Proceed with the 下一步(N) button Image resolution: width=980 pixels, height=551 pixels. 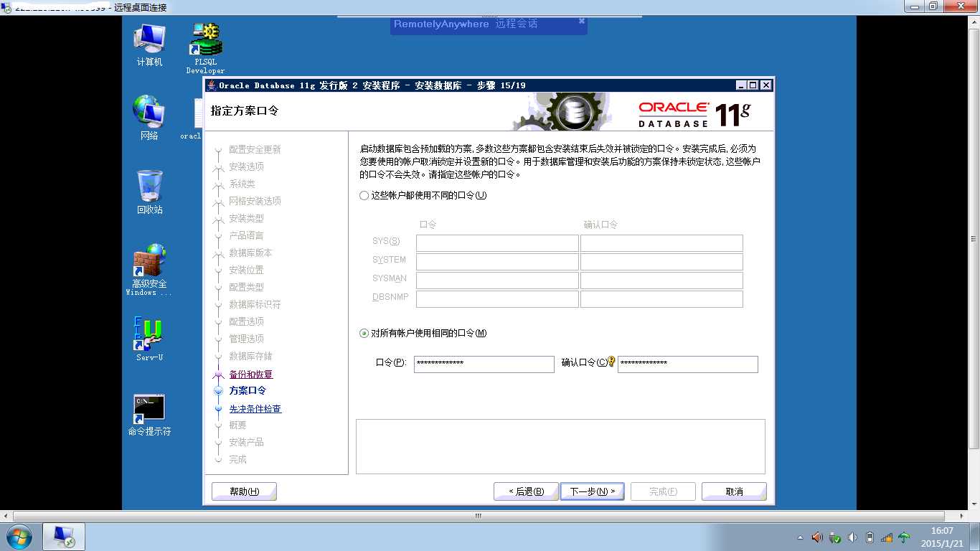tap(592, 491)
